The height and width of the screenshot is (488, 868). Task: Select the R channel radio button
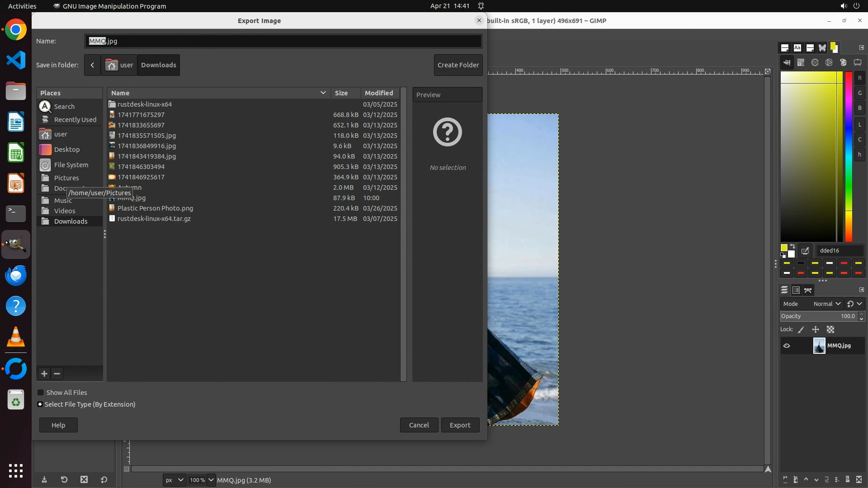click(x=859, y=78)
